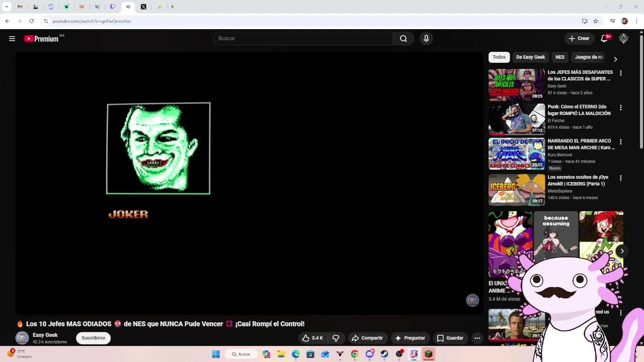Open Outlook from taskbar
The image size is (644, 362).
pos(325,354)
